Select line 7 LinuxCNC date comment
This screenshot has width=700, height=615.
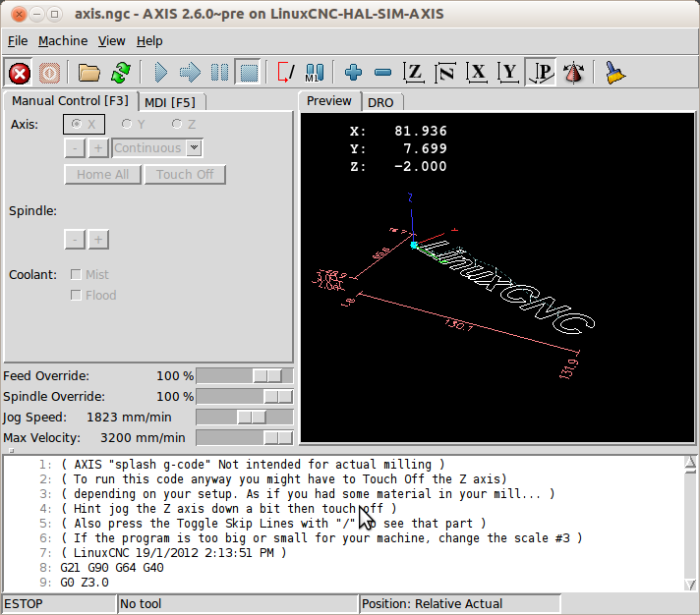pos(173,553)
